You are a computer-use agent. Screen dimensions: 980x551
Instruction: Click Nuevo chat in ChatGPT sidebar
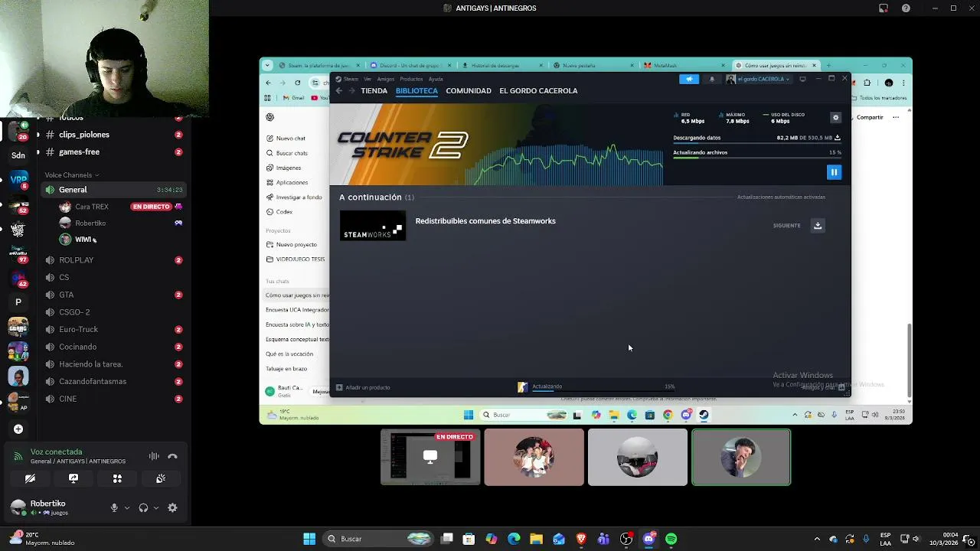coord(291,139)
